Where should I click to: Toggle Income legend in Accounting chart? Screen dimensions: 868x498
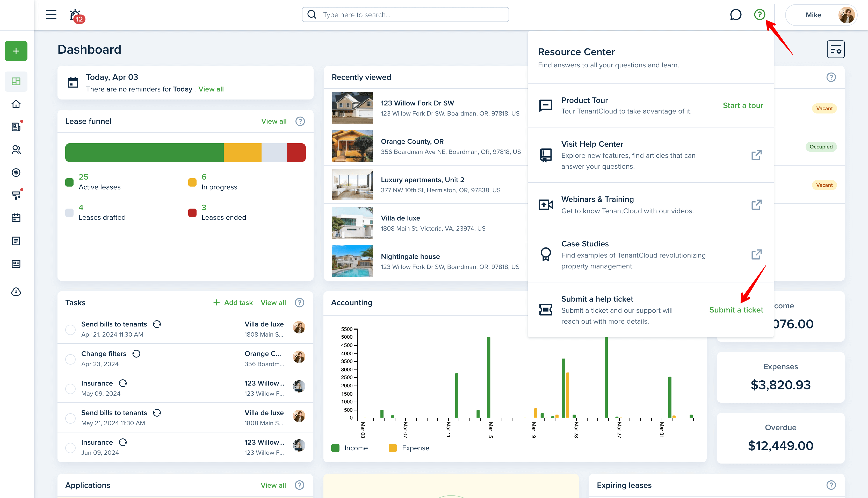349,448
